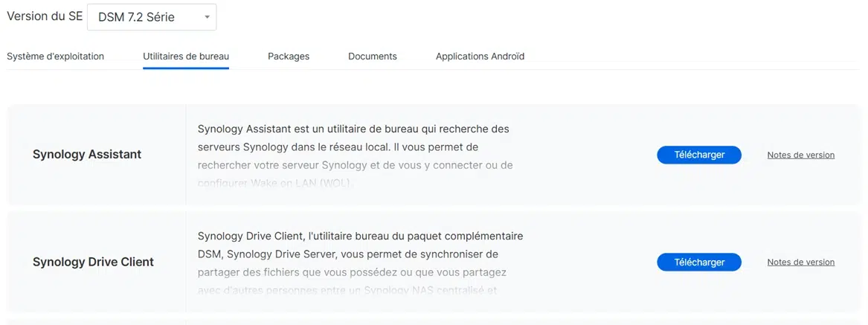This screenshot has width=868, height=325.
Task: View Notes de version for Drive Client
Action: coord(800,263)
